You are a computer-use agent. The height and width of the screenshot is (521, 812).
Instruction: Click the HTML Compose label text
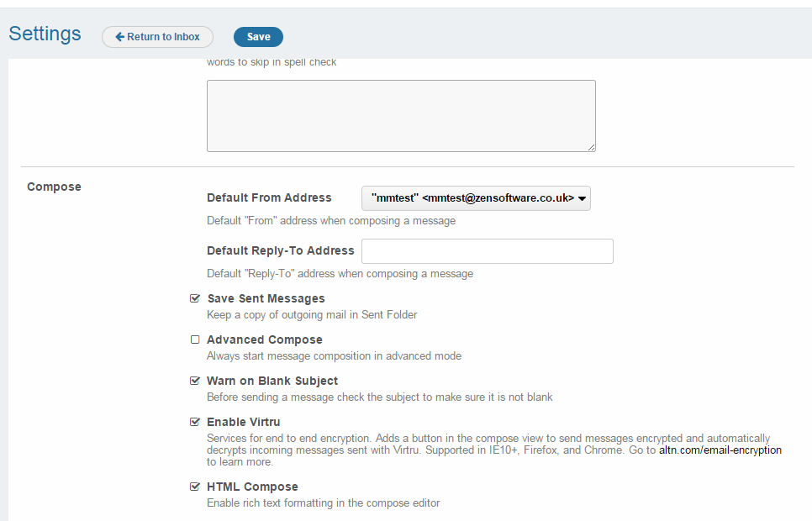252,487
